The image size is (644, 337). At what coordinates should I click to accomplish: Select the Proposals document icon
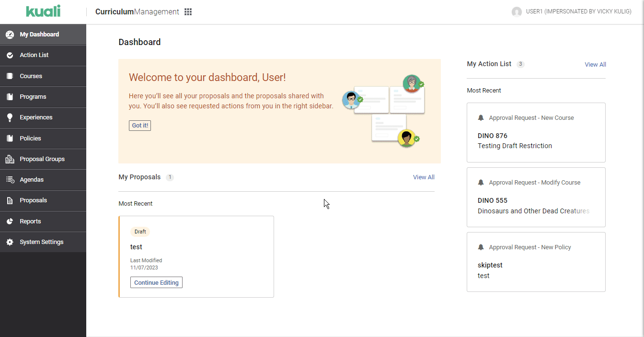[10, 200]
